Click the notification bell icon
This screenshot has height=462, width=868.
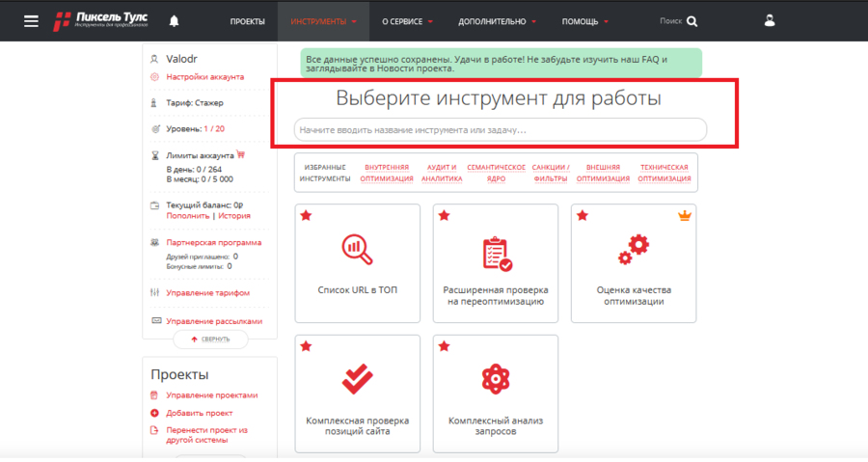[174, 20]
